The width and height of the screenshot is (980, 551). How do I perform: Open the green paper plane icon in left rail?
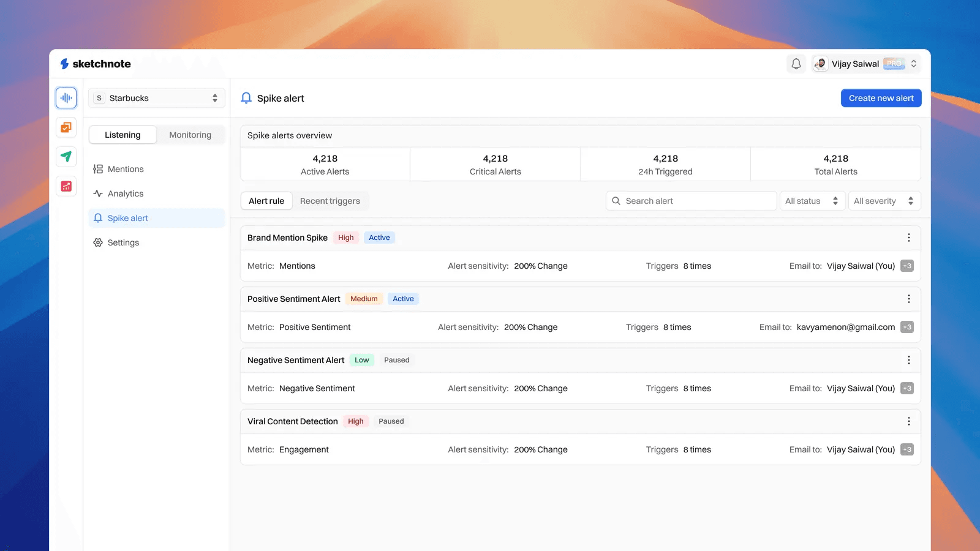66,157
